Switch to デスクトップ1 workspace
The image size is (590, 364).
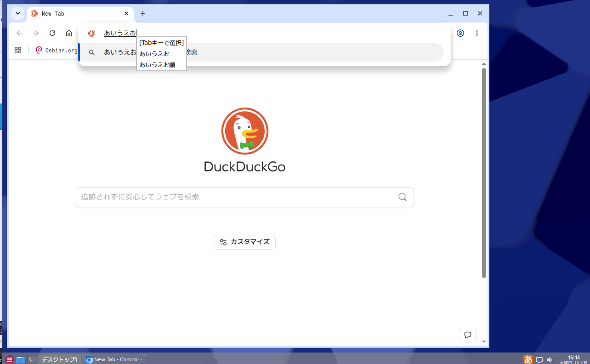point(60,359)
